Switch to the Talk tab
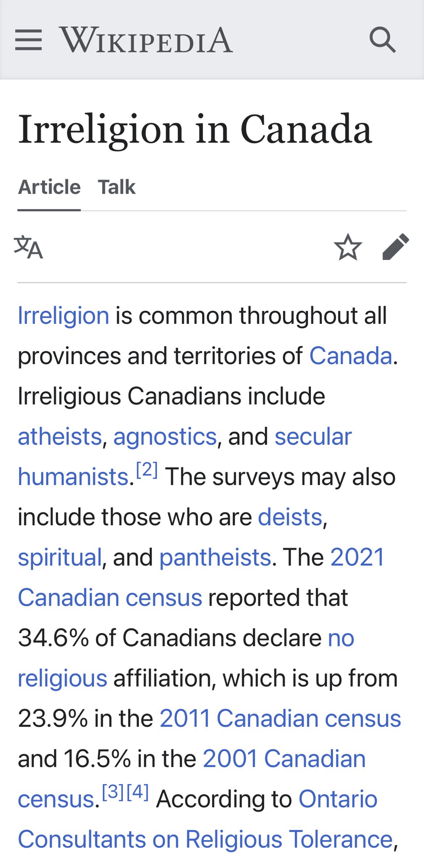 [117, 187]
